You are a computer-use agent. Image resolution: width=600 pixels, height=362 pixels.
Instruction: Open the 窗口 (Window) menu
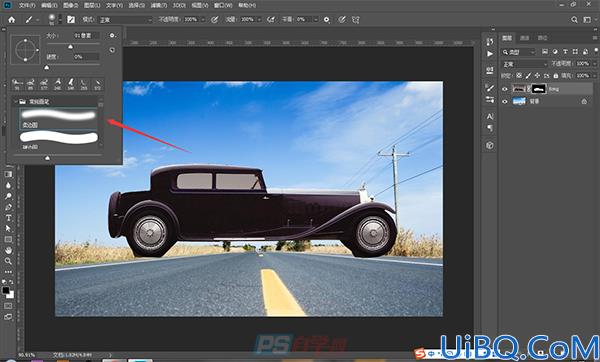point(223,5)
